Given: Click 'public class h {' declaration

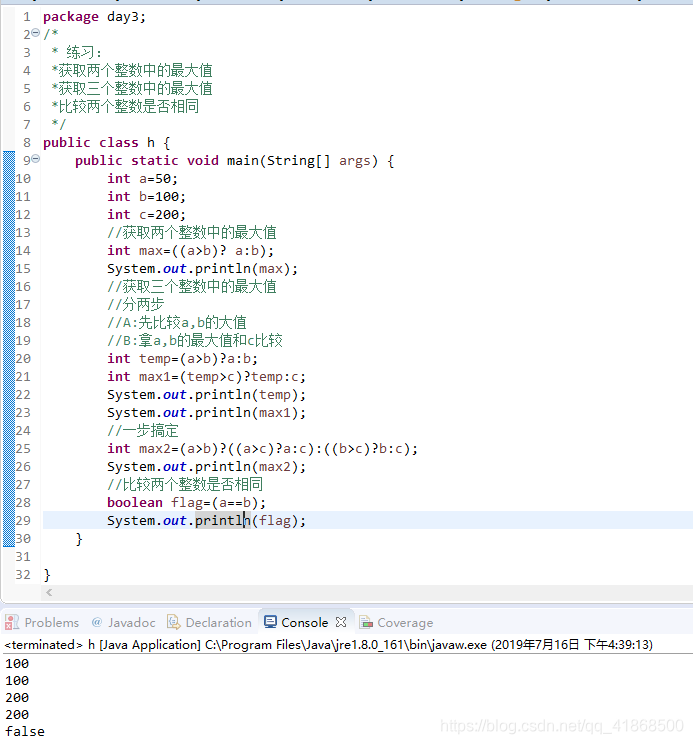Looking at the screenshot, I should [x=107, y=142].
